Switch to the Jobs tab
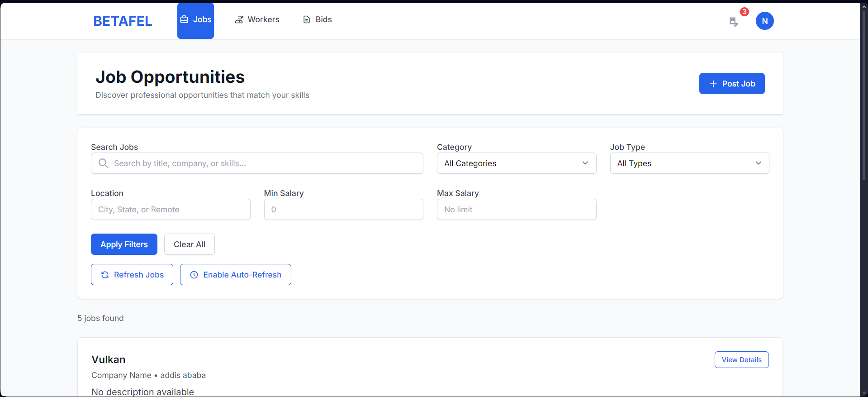Viewport: 868px width, 397px height. pos(195,21)
